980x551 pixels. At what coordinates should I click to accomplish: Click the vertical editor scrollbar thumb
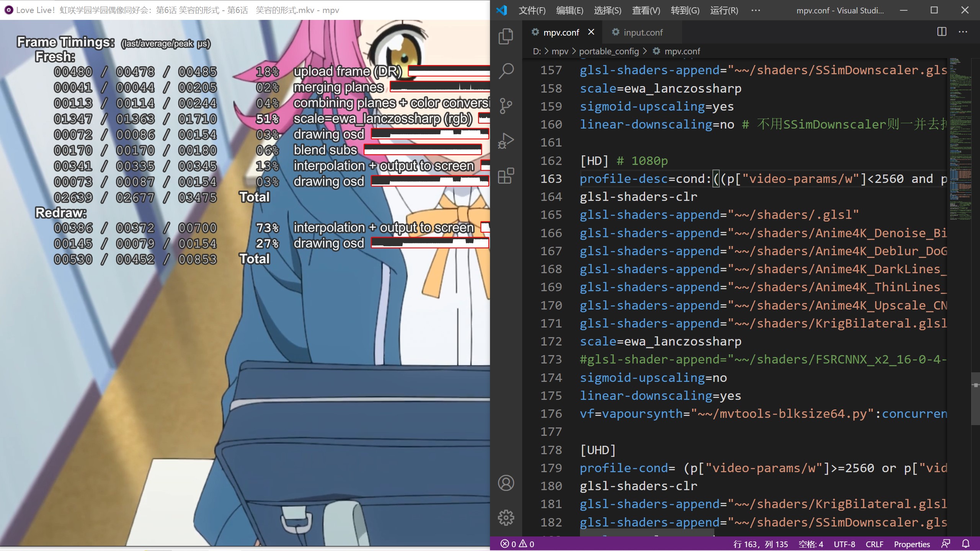975,398
